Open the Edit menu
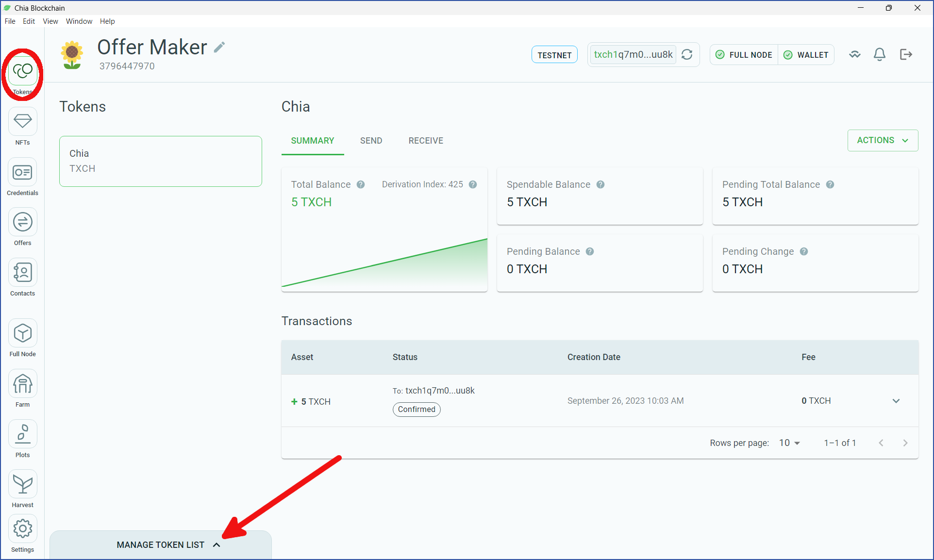Viewport: 934px width, 560px height. pos(29,21)
